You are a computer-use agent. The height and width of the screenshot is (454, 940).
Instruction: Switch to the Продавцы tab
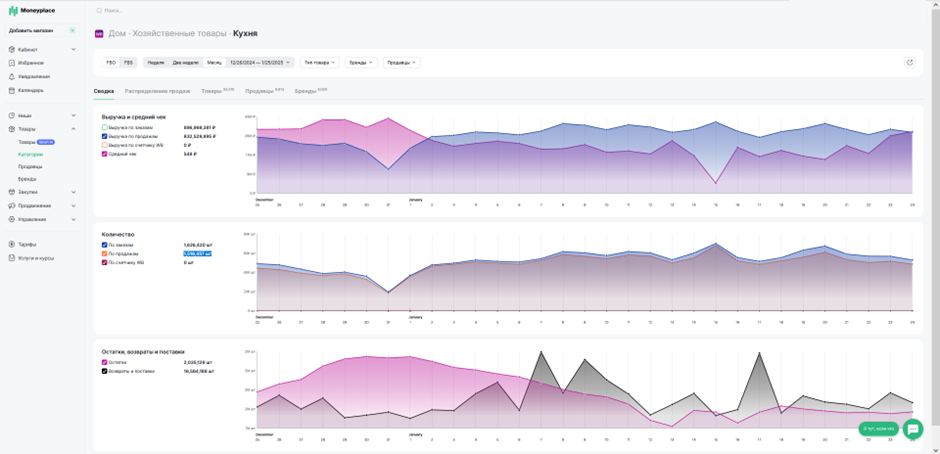pos(257,91)
